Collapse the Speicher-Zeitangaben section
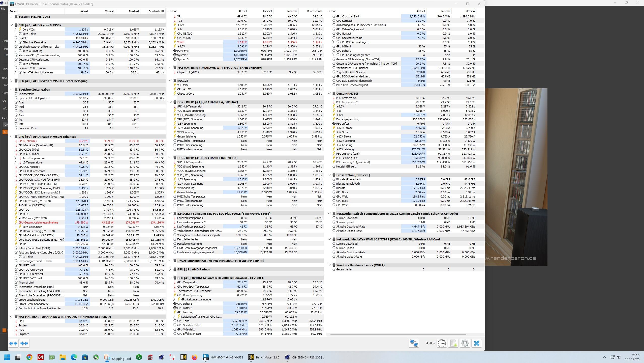 [x=11, y=90]
